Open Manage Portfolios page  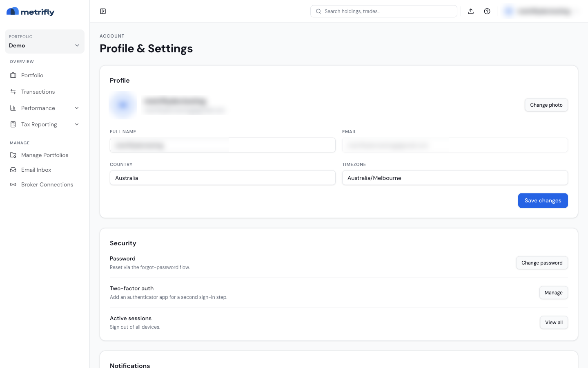pyautogui.click(x=45, y=155)
